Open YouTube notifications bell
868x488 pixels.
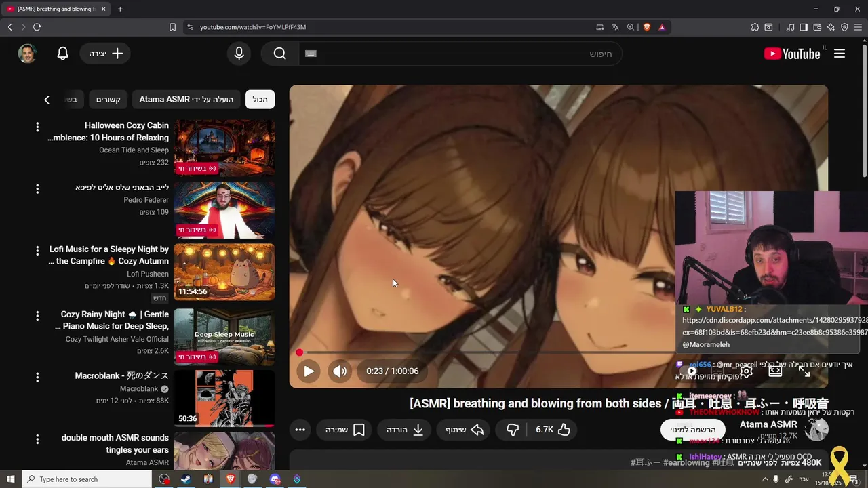point(62,54)
